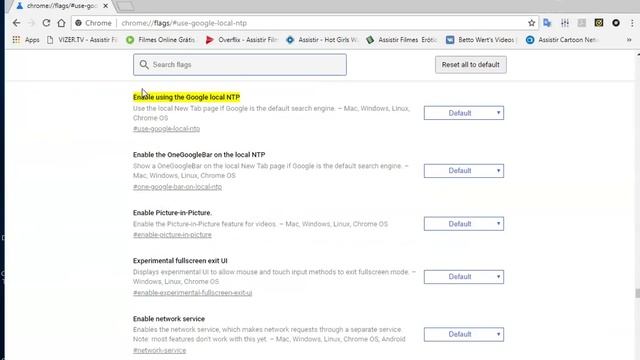
Task: Open dropdown for Picture-in-Picture flag
Action: click(x=464, y=224)
